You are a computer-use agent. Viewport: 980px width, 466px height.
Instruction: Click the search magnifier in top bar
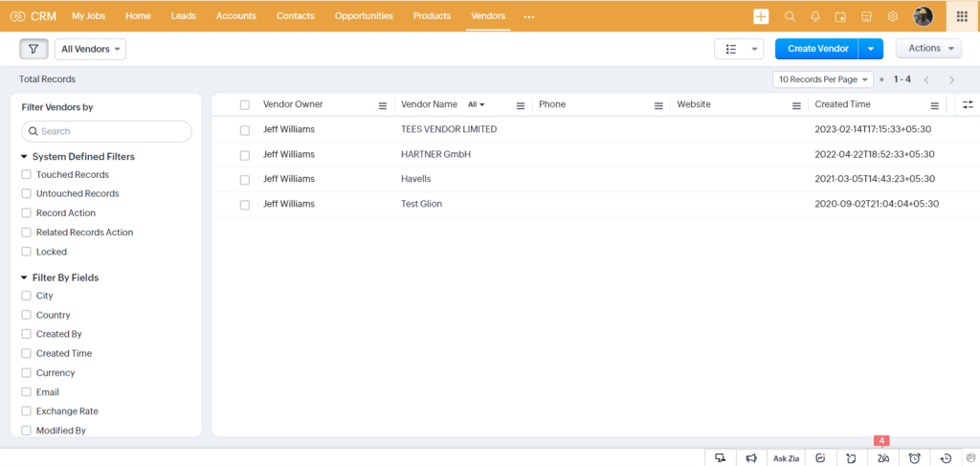pos(790,16)
